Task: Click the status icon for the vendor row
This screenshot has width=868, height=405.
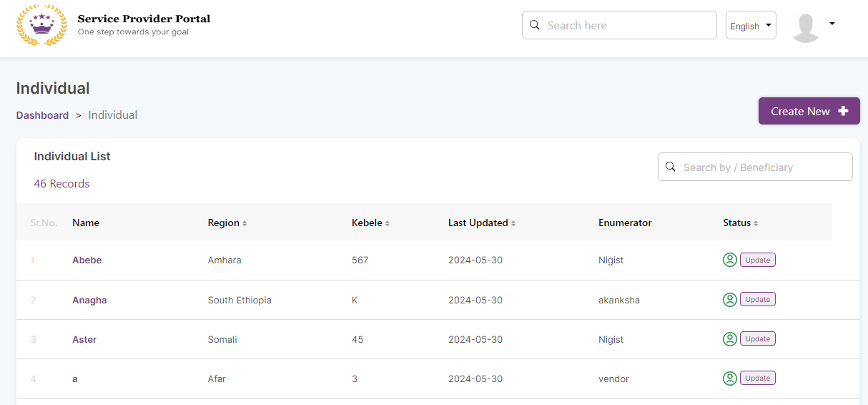Action: [x=729, y=379]
